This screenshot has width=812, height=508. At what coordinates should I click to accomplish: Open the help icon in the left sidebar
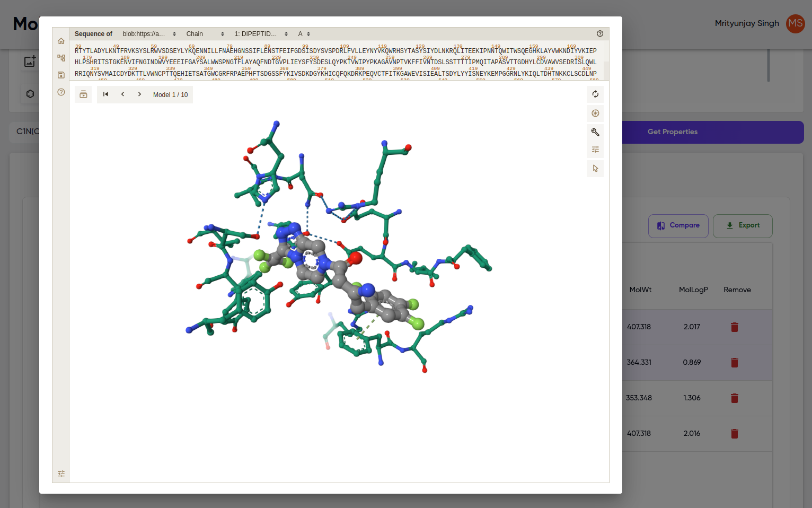click(x=61, y=92)
